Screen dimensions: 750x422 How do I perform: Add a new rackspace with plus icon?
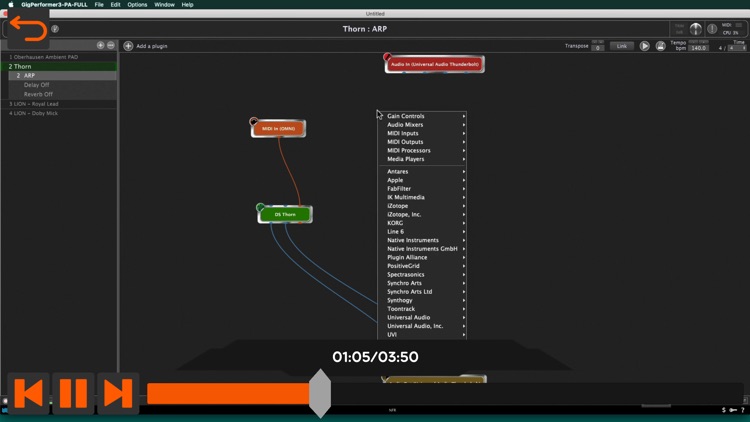pyautogui.click(x=100, y=45)
